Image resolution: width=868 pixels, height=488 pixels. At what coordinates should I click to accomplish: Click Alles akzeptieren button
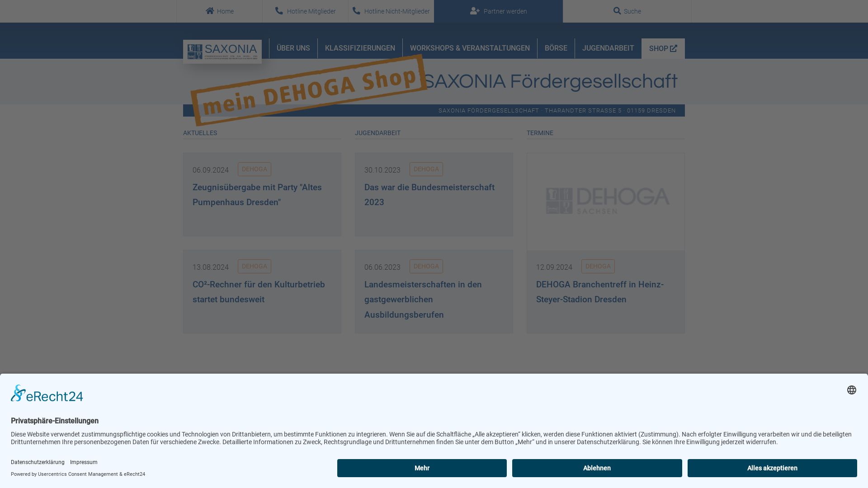pyautogui.click(x=772, y=468)
